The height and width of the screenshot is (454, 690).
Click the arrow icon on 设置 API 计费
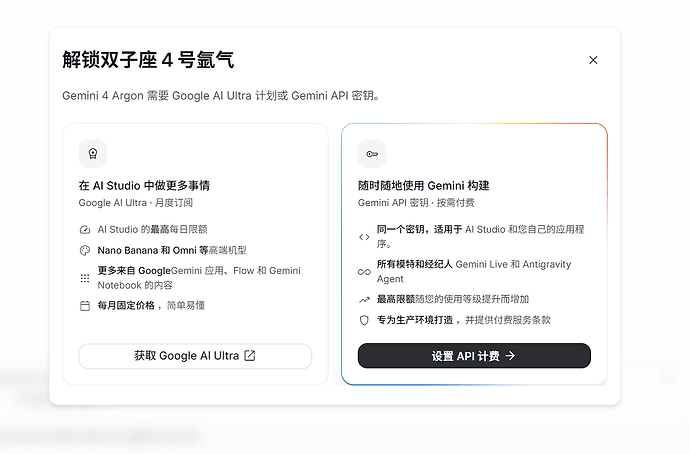click(x=510, y=355)
